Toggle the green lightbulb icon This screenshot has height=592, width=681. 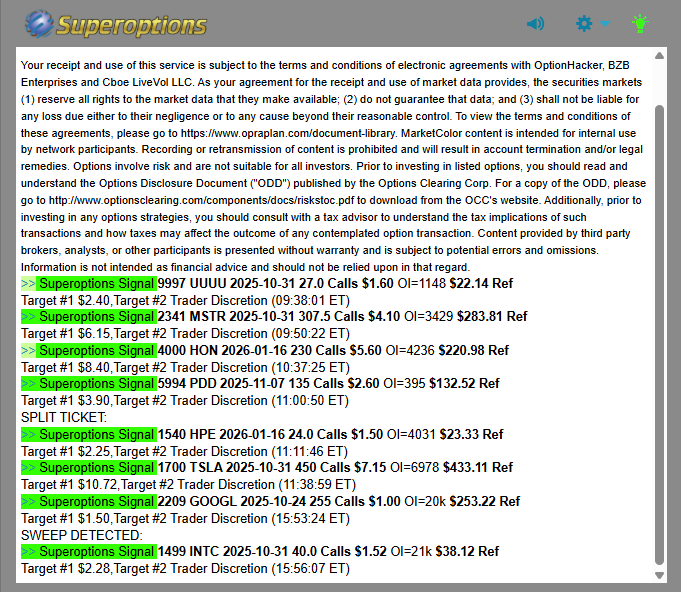(x=640, y=23)
